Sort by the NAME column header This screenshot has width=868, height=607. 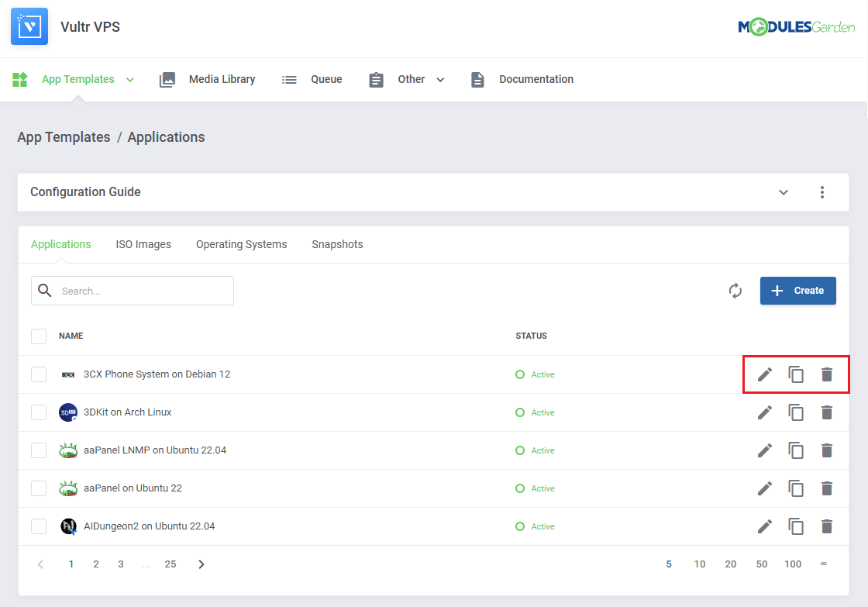tap(71, 336)
